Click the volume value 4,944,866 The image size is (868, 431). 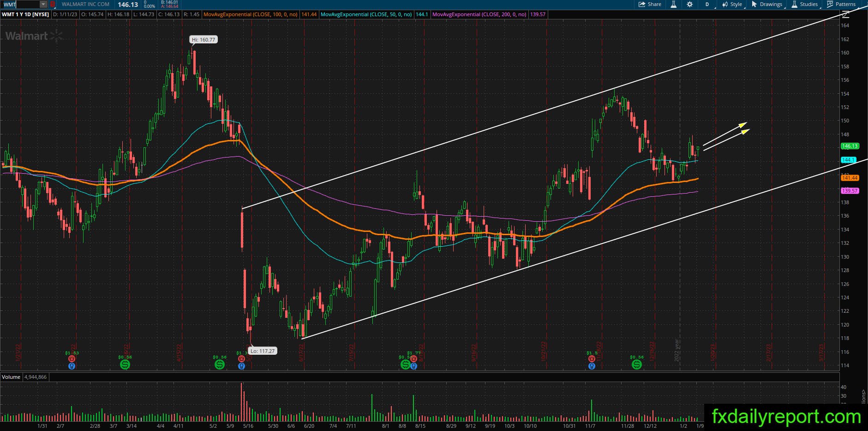pos(36,377)
